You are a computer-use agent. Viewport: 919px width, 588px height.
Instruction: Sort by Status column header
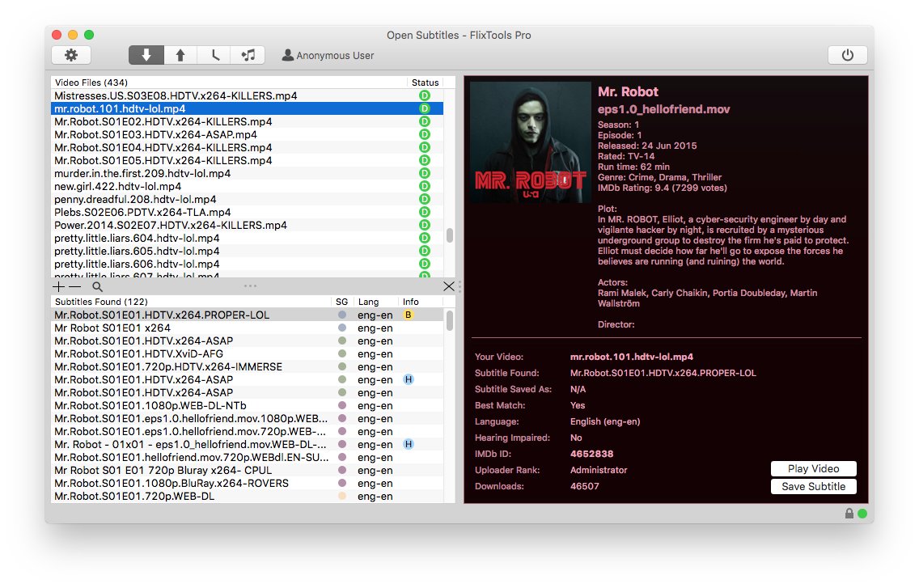point(425,82)
